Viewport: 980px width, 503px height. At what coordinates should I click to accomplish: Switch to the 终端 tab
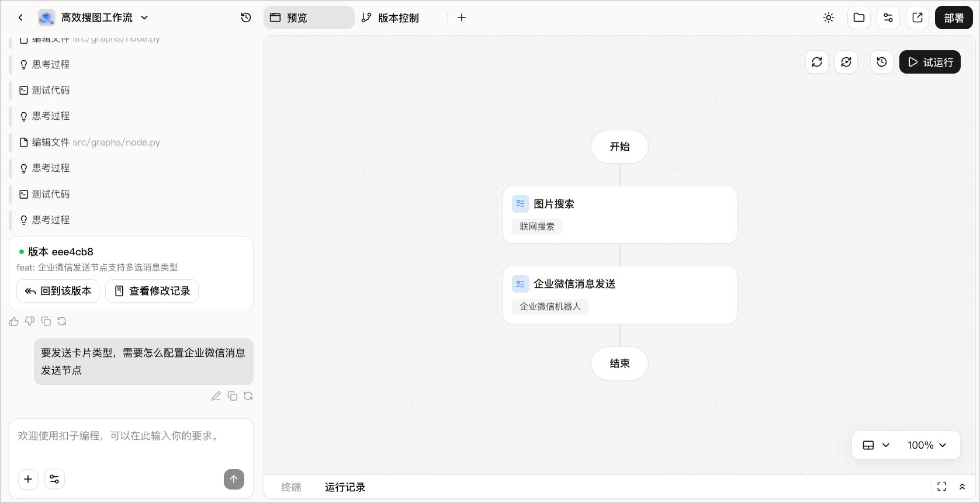(291, 487)
